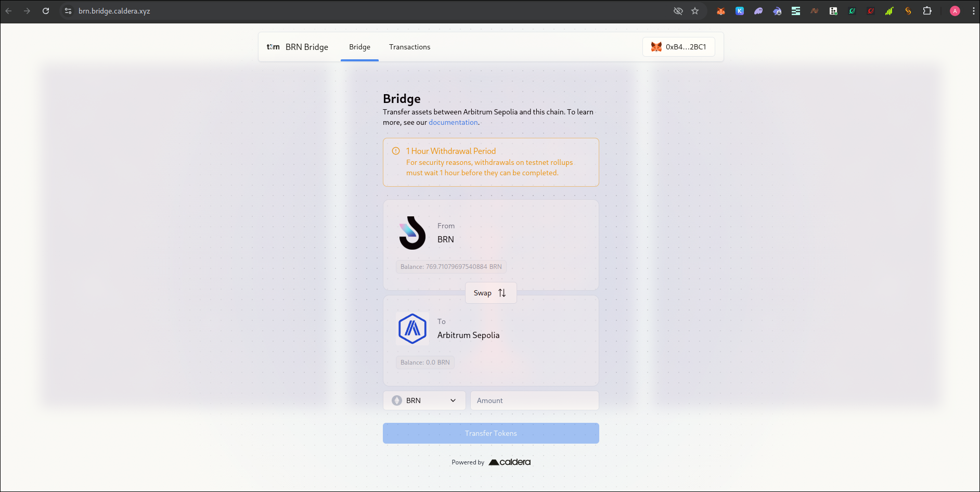Click the BRN Bridge logo in header
This screenshot has width=980, height=492.
pyautogui.click(x=273, y=47)
